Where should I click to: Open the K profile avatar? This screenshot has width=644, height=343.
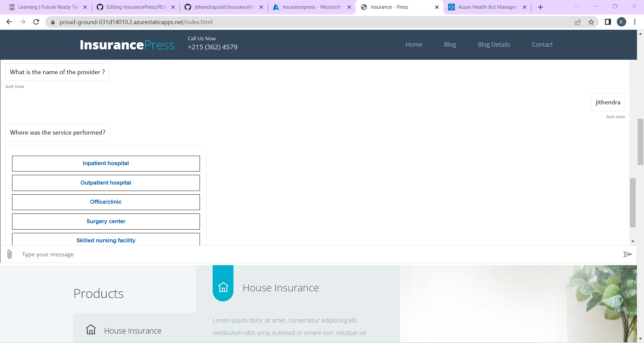[622, 22]
